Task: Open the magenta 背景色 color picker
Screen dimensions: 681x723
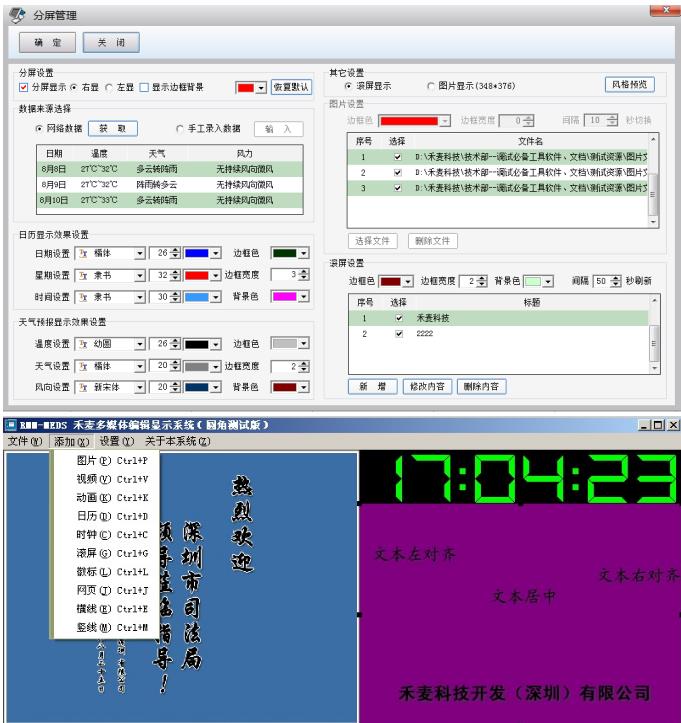Action: (299, 297)
